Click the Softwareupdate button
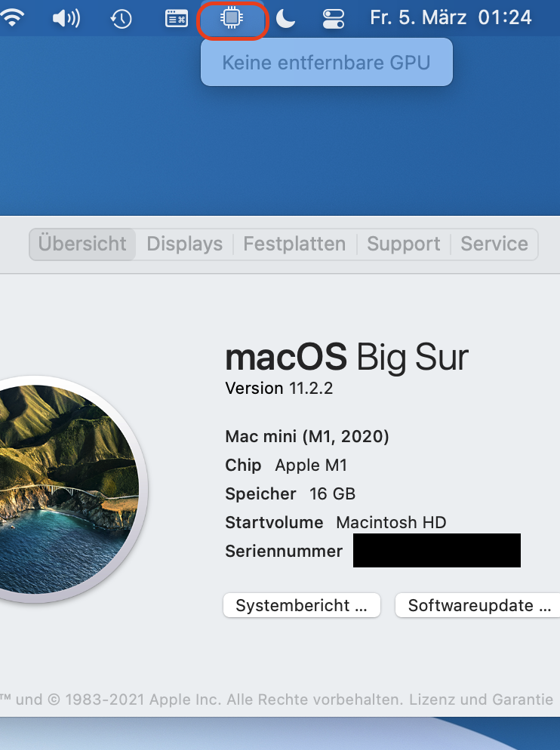The height and width of the screenshot is (750, 560). pyautogui.click(x=478, y=606)
